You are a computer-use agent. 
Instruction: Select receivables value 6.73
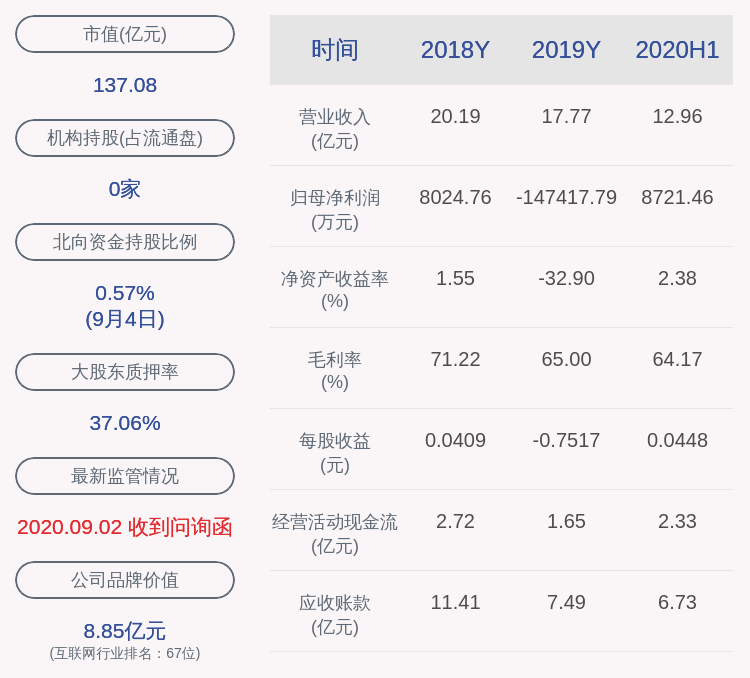coord(677,602)
